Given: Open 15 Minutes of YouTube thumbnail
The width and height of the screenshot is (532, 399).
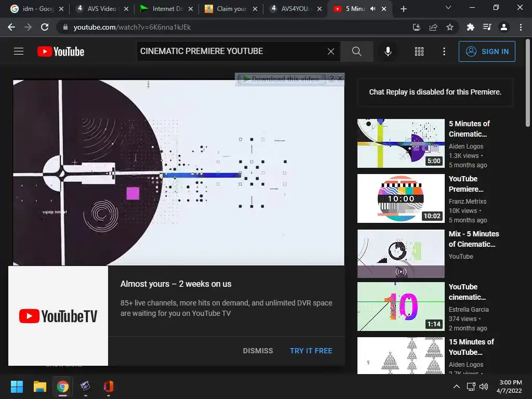Looking at the screenshot, I should [x=401, y=355].
